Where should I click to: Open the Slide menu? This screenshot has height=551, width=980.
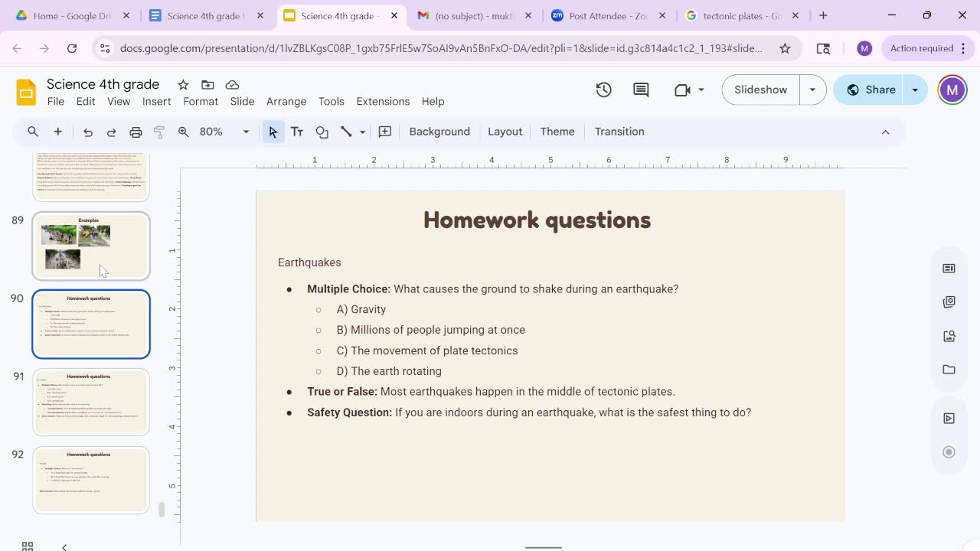point(242,101)
